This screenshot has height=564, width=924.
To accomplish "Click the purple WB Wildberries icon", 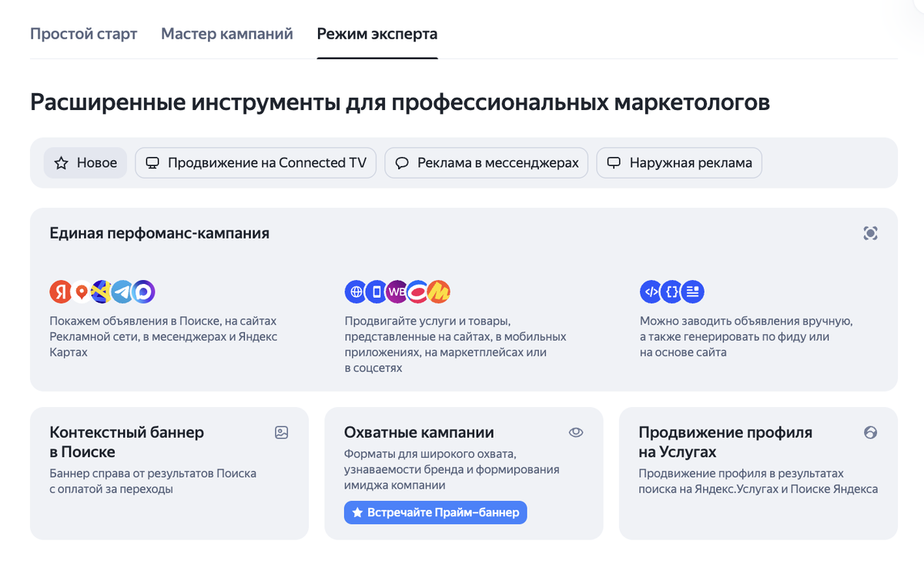I will [397, 292].
